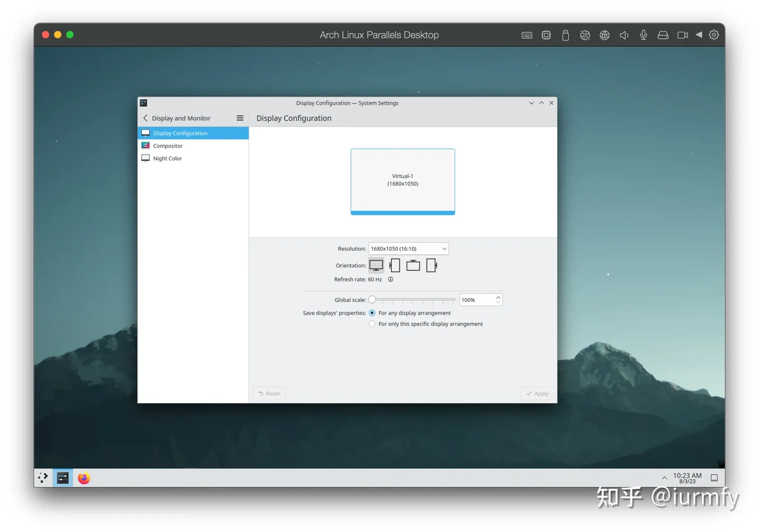The image size is (759, 532).
Task: Select the upside-down orientation icon
Action: coord(413,265)
